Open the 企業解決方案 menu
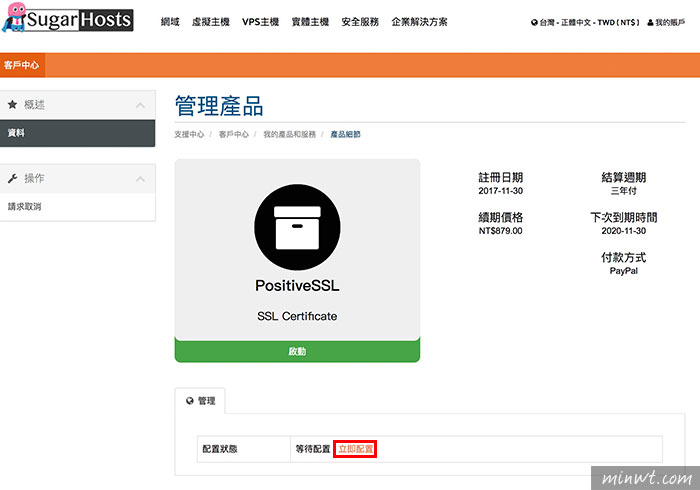700x490 pixels. coord(419,22)
